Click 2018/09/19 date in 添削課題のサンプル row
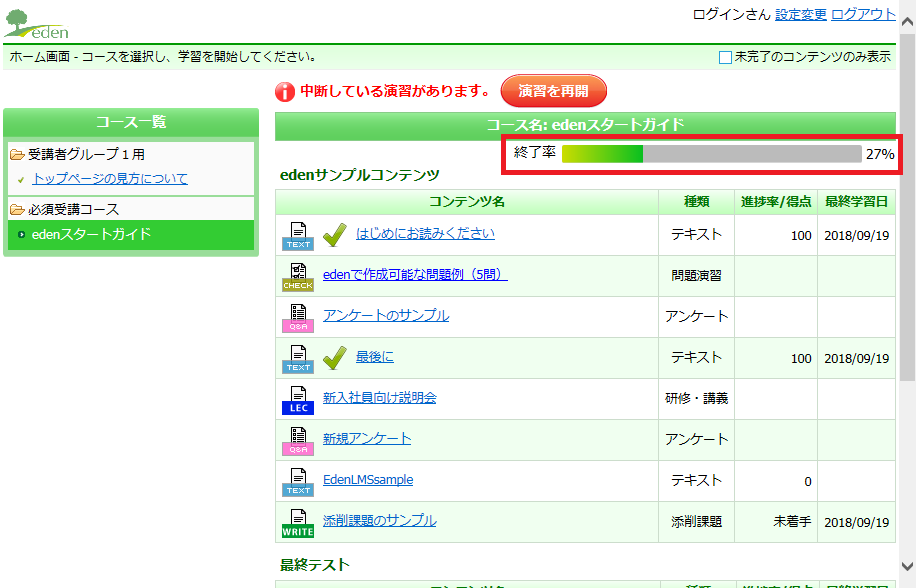 pyautogui.click(x=856, y=523)
